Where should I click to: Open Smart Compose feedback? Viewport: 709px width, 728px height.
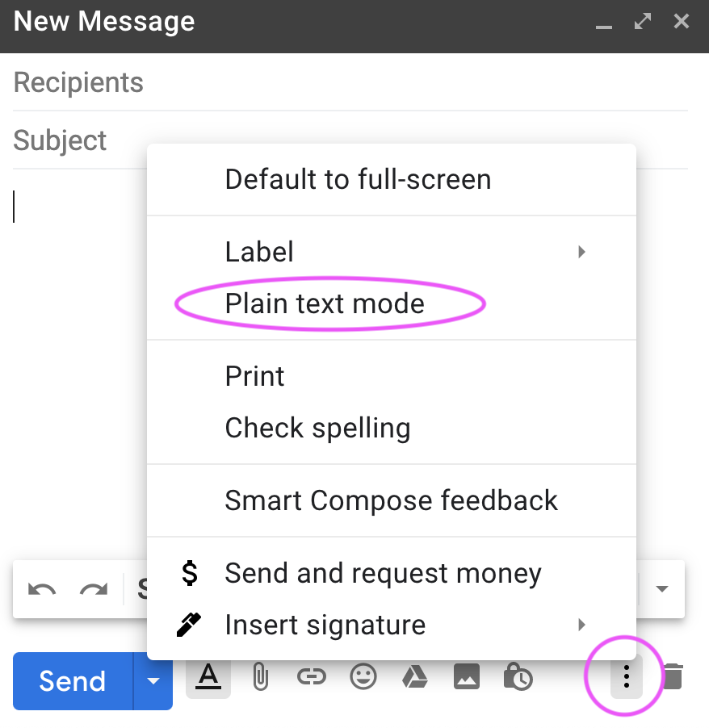(391, 500)
